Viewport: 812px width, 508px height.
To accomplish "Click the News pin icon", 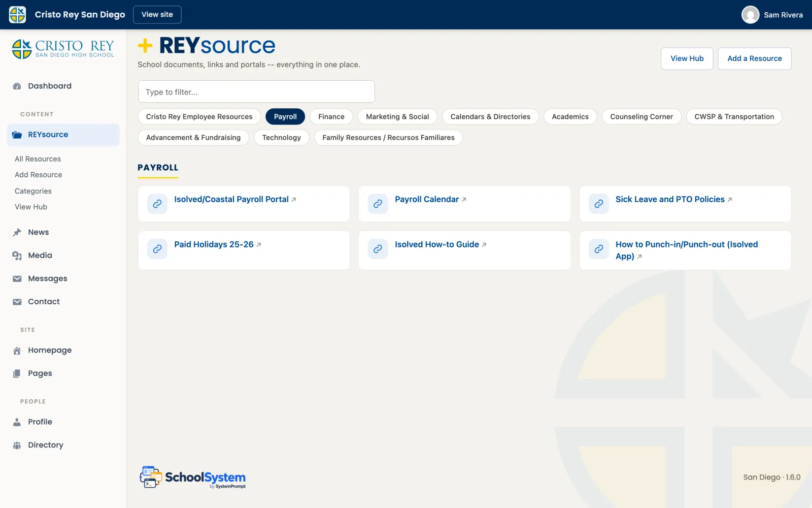I will point(17,232).
